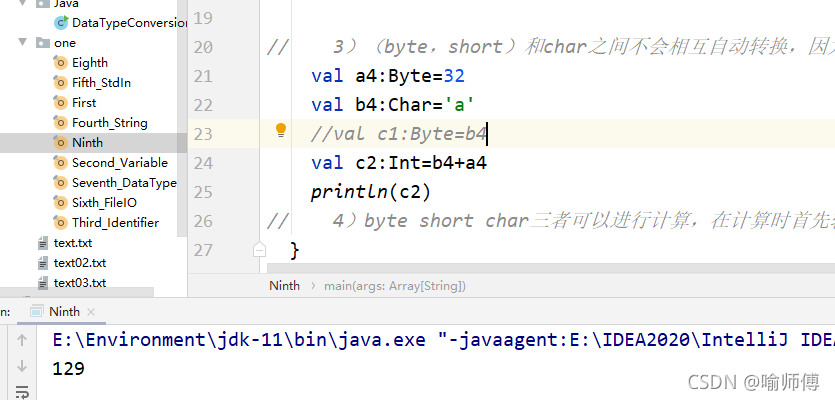Collapse the 'one' package folder
This screenshot has height=400, width=835.
(x=22, y=43)
